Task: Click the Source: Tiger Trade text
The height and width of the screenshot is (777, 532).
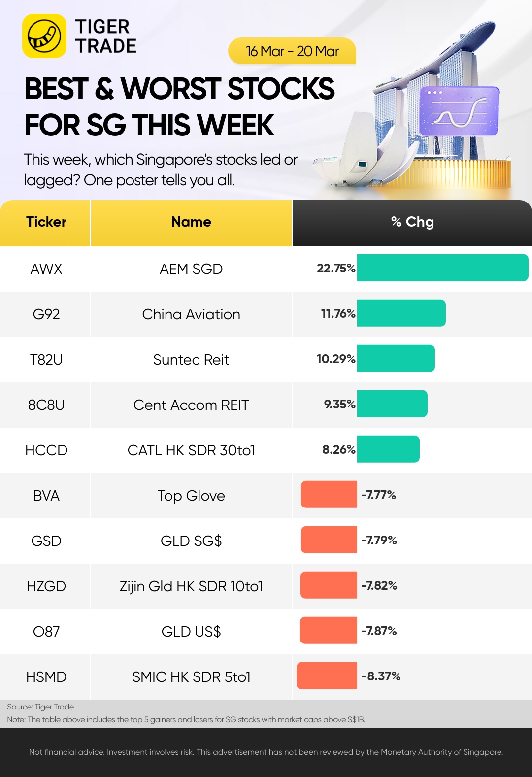Action: 40,707
